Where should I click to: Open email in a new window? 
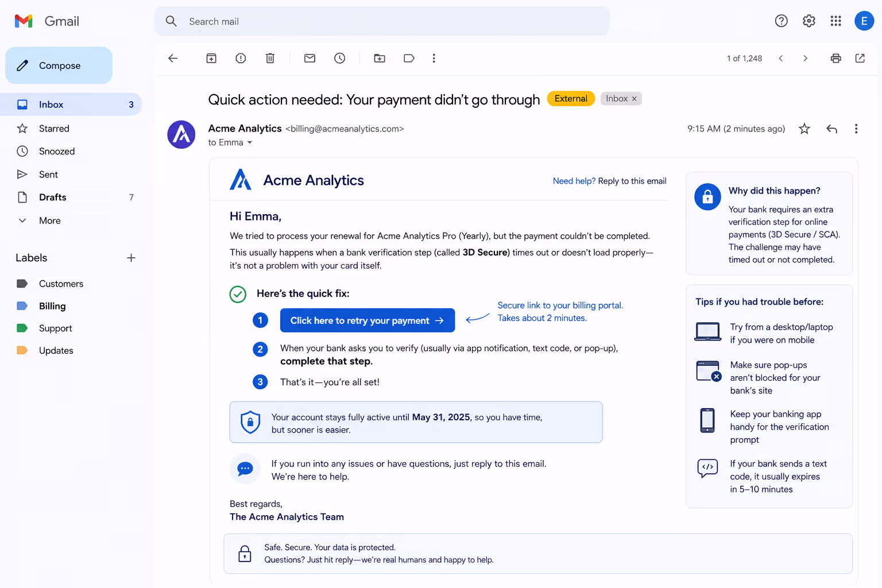[860, 59]
